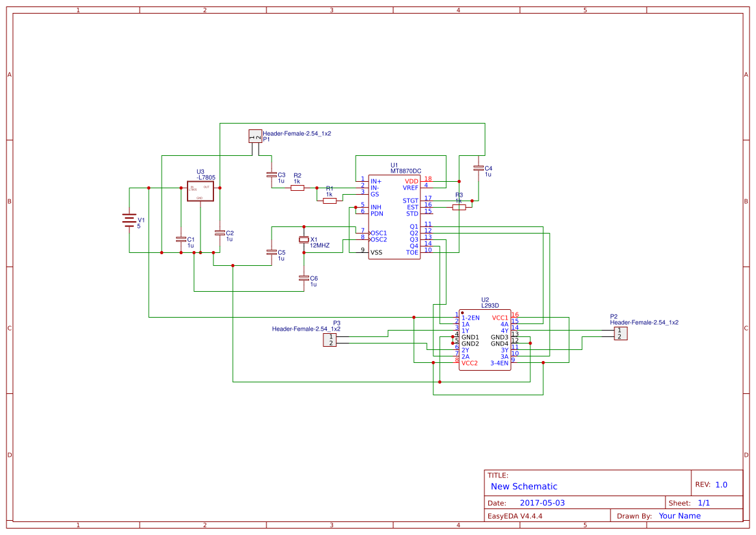
Task: Select resistor R3 connected to EST pin
Action: 457,207
